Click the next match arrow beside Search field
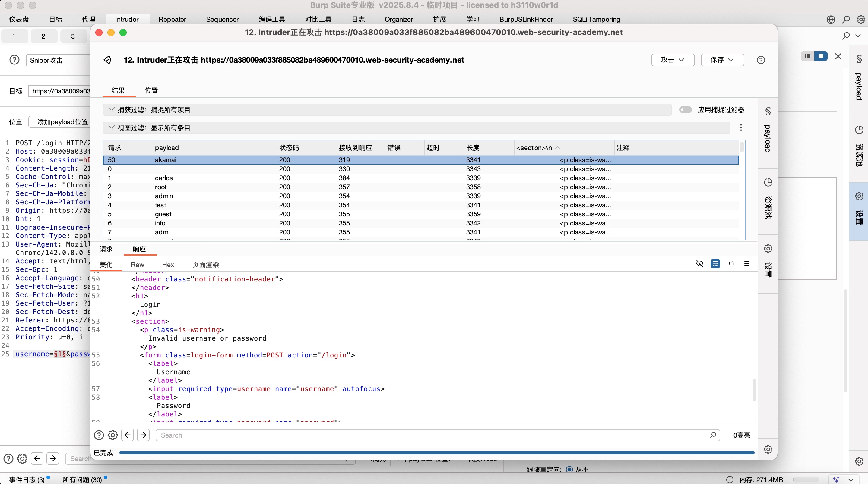 pyautogui.click(x=143, y=435)
